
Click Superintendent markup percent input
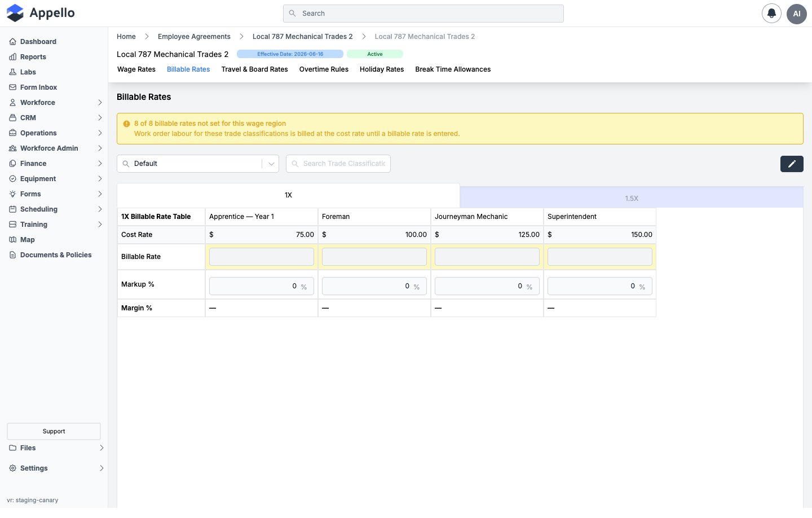[x=600, y=286]
